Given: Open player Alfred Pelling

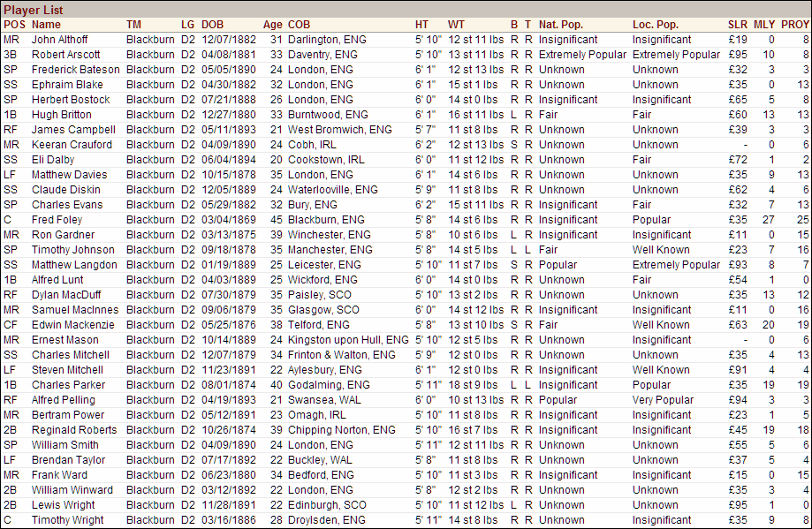Looking at the screenshot, I should (x=64, y=399).
